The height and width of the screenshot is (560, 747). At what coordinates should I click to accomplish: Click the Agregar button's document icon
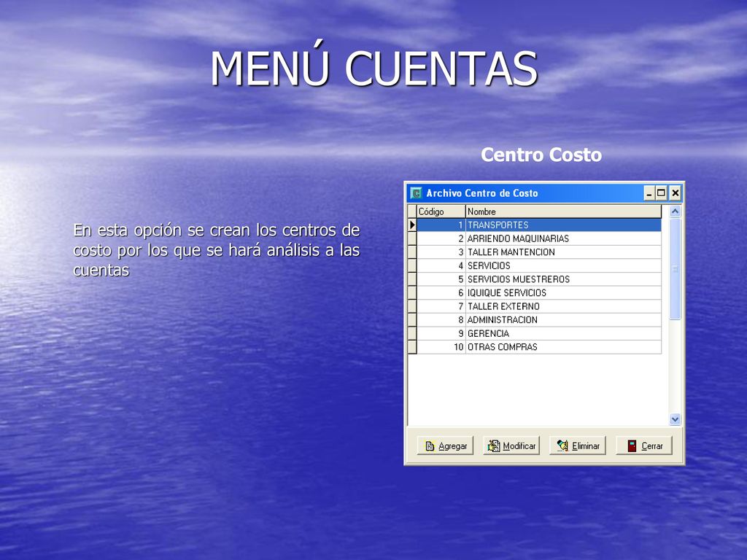[430, 446]
